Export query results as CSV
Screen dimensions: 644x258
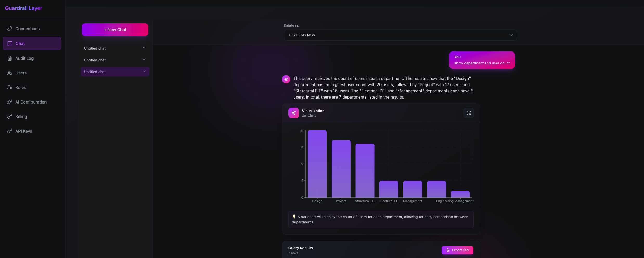[x=457, y=250]
